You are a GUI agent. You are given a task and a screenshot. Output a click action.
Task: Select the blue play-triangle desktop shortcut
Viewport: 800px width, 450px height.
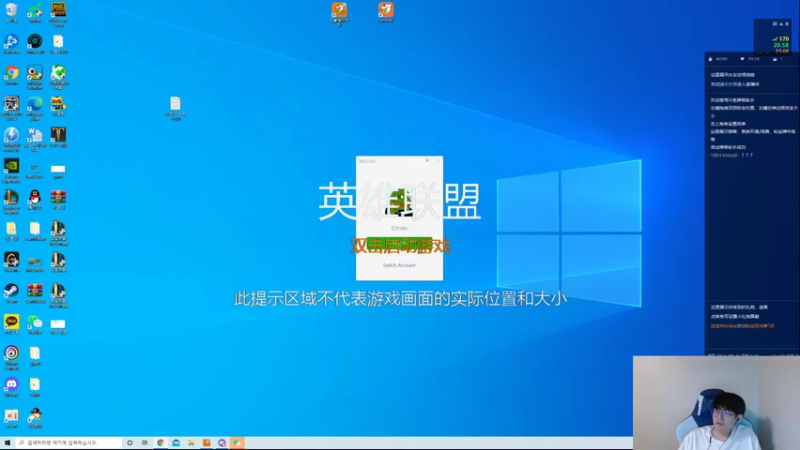coord(11,43)
